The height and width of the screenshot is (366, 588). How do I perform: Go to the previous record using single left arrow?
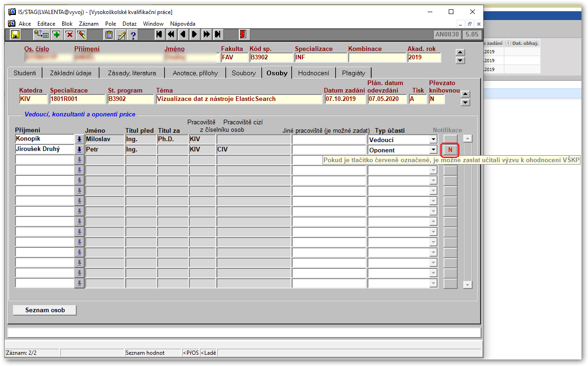coord(183,34)
